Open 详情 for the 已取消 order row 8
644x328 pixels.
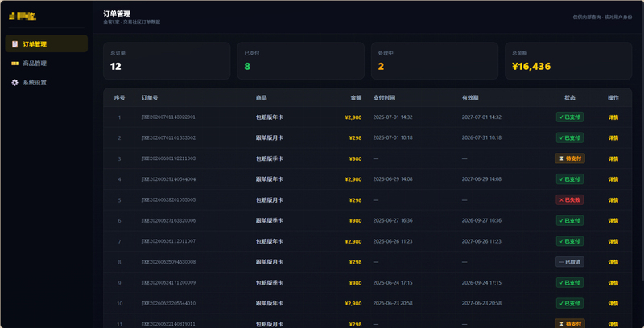613,262
